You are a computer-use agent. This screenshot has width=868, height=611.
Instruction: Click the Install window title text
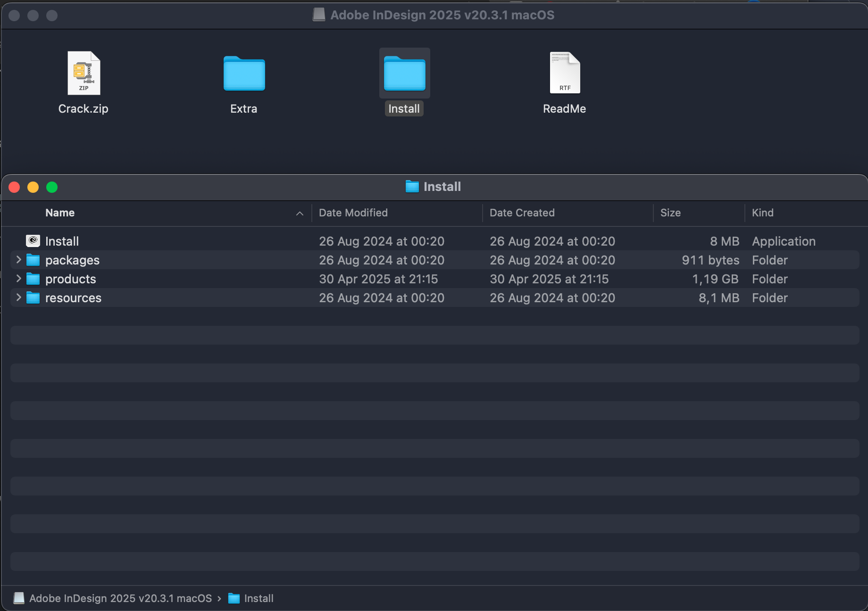[x=442, y=187]
